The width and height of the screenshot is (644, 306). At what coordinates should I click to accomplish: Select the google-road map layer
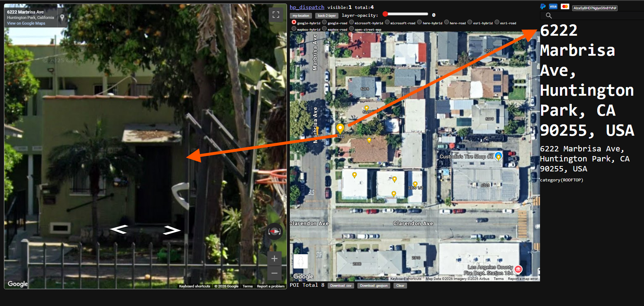[x=325, y=22]
